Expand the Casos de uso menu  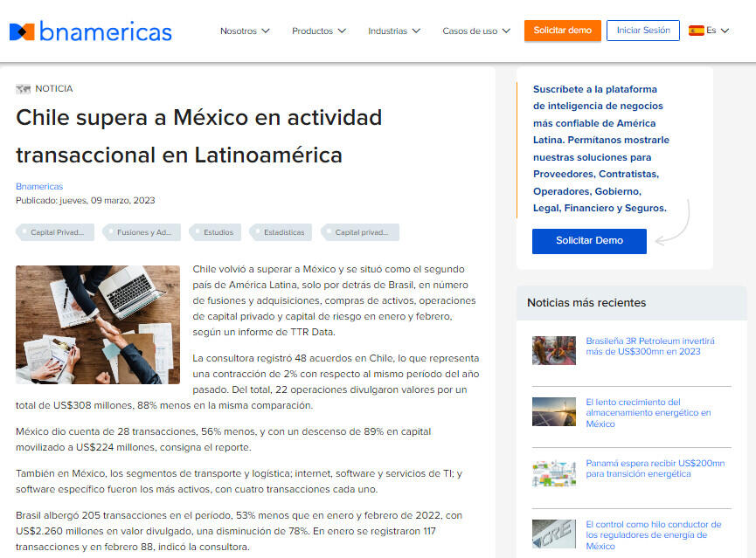click(x=476, y=31)
